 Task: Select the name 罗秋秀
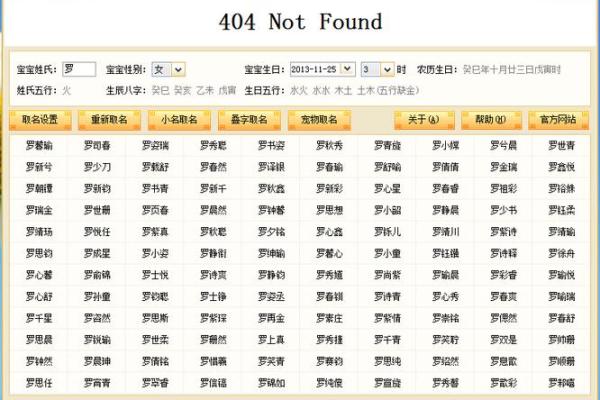coord(329,145)
